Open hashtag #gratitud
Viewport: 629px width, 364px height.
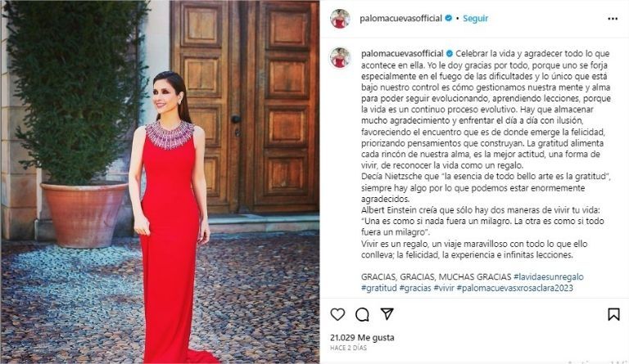378,288
